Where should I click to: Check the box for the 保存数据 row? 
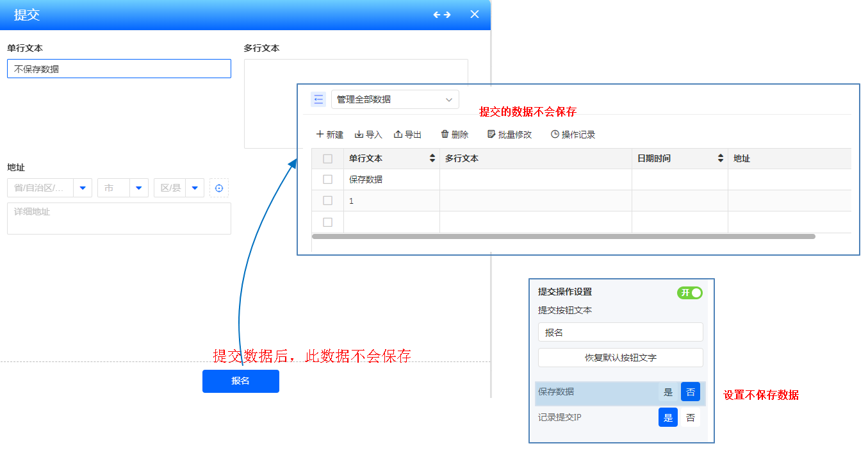click(x=327, y=179)
